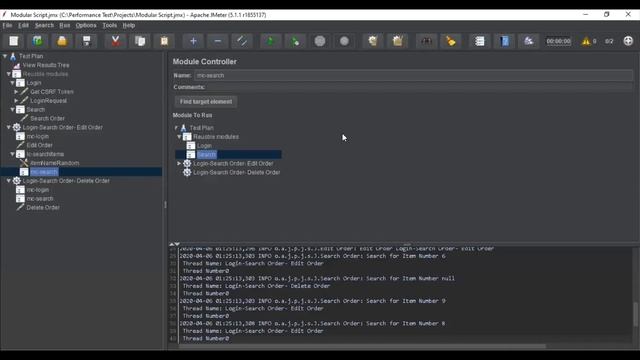Click the log panel horizontal scrollbar
The width and height of the screenshot is (640, 360).
[362, 346]
